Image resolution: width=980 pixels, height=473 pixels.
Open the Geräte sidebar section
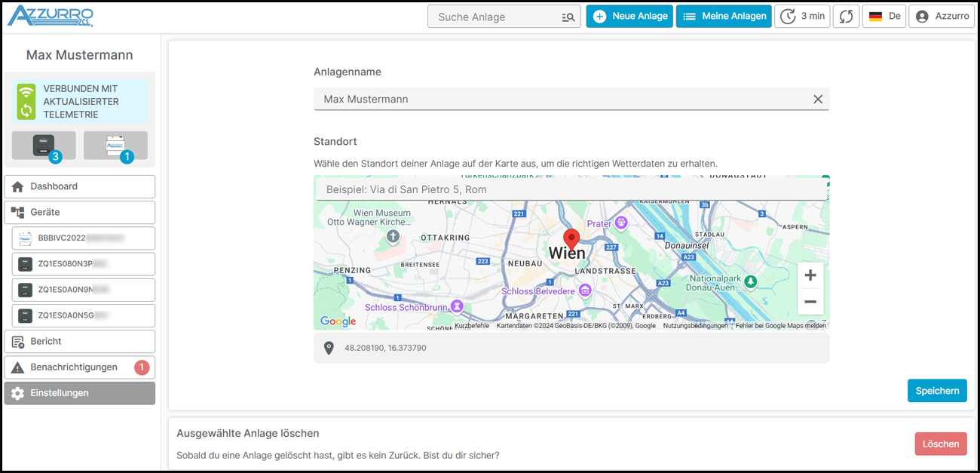tap(80, 212)
